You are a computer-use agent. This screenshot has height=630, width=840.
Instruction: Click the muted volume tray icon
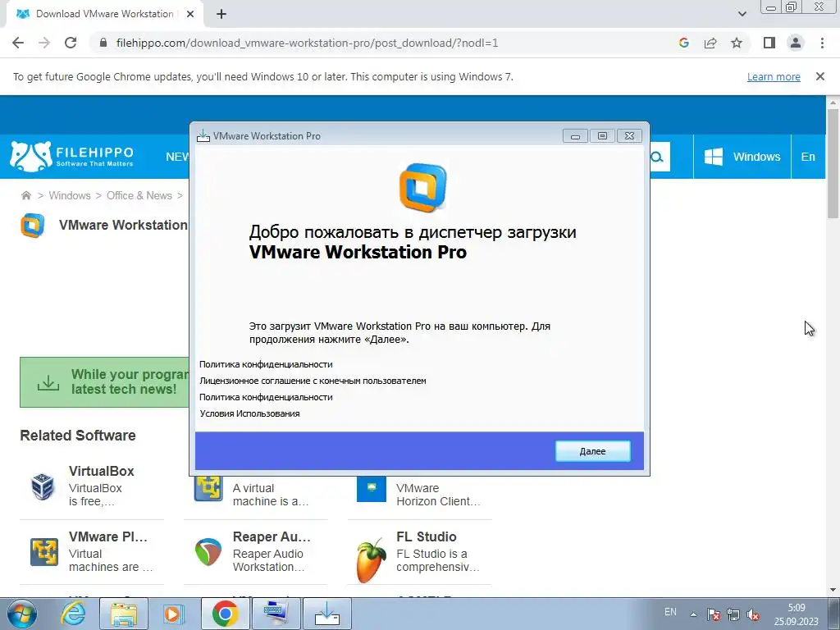[x=753, y=614]
